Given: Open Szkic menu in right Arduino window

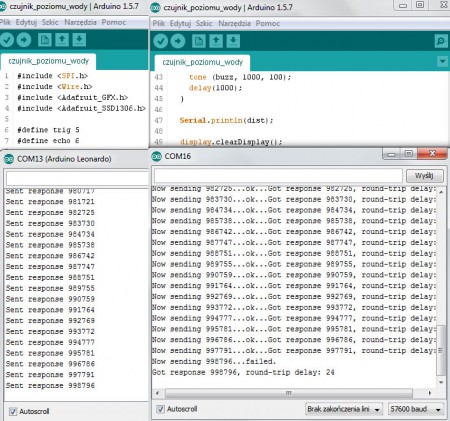Looking at the screenshot, I should click(x=204, y=23).
